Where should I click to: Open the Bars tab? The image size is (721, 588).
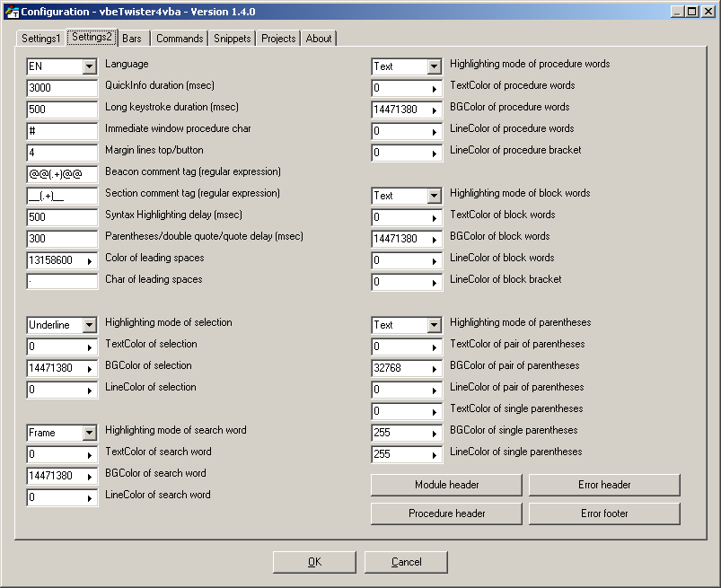click(x=132, y=39)
